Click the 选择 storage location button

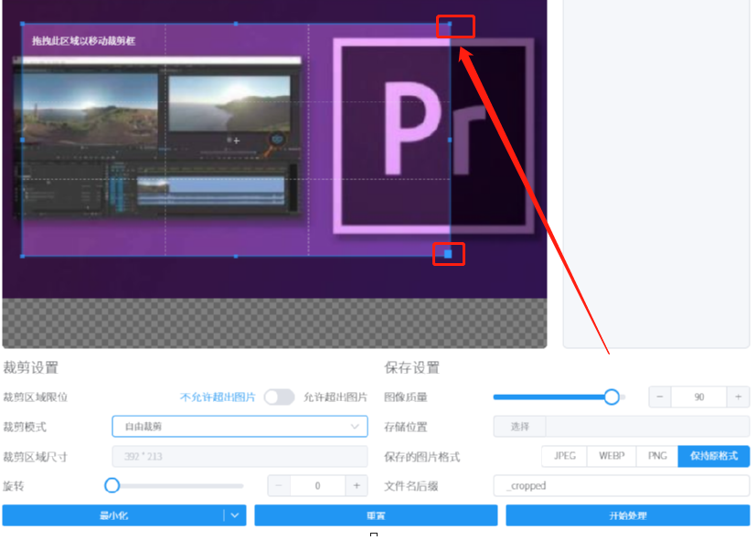pos(520,427)
